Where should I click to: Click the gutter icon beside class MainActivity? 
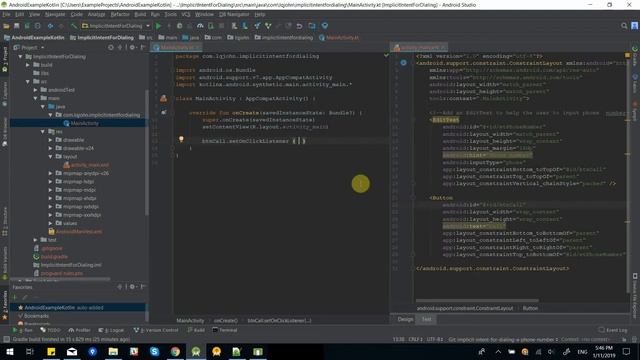tap(163, 98)
